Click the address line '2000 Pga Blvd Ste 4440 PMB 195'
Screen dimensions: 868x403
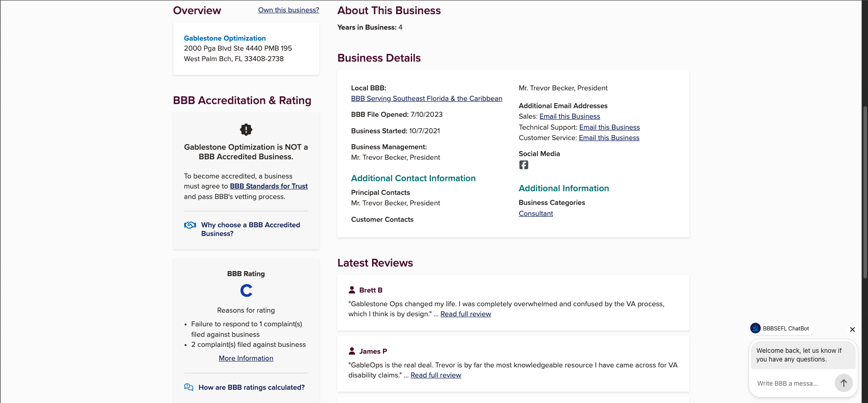point(238,48)
